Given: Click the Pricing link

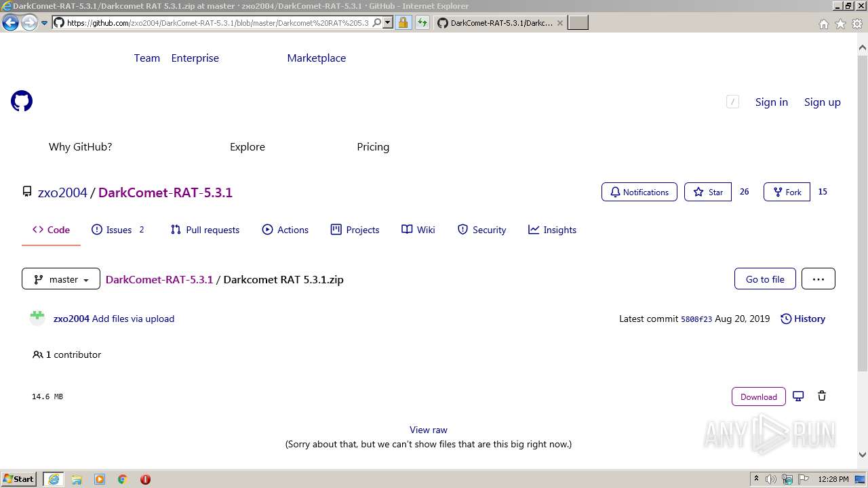Looking at the screenshot, I should coord(373,146).
